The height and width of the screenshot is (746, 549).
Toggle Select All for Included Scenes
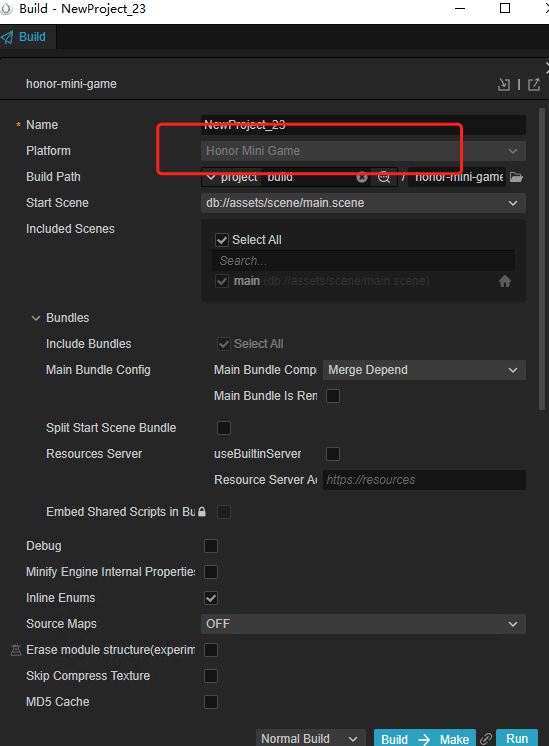pyautogui.click(x=222, y=240)
